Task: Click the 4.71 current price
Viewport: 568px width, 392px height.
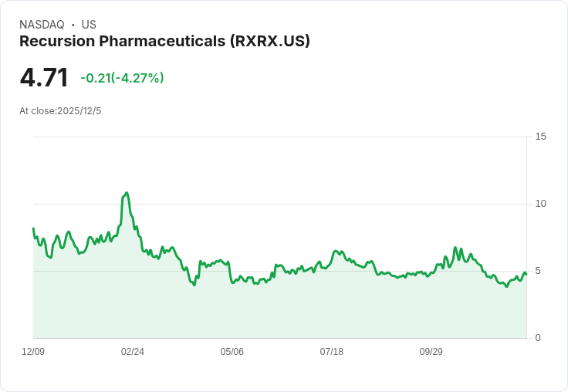Action: click(x=44, y=77)
